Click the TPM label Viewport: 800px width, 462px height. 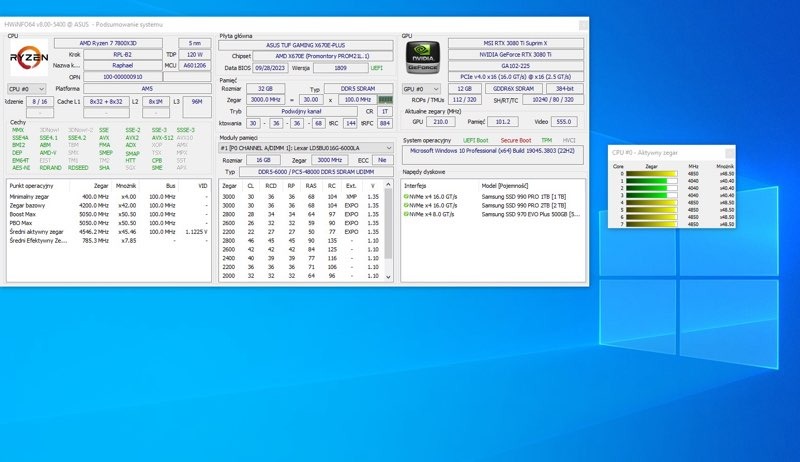[546, 140]
